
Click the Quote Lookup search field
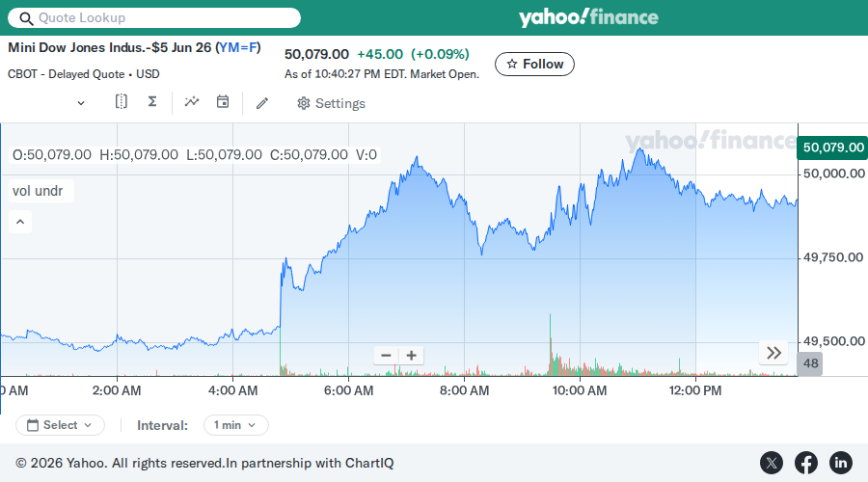pyautogui.click(x=154, y=17)
